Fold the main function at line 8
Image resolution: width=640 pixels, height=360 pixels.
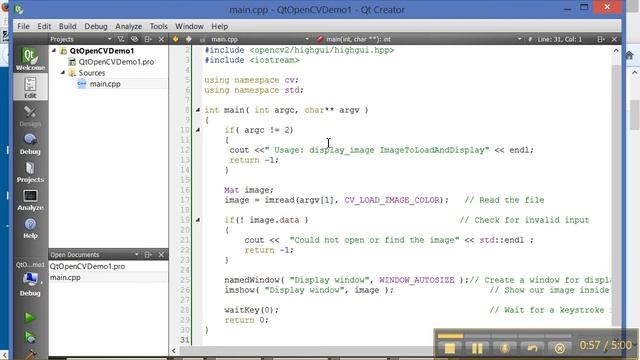click(x=198, y=110)
